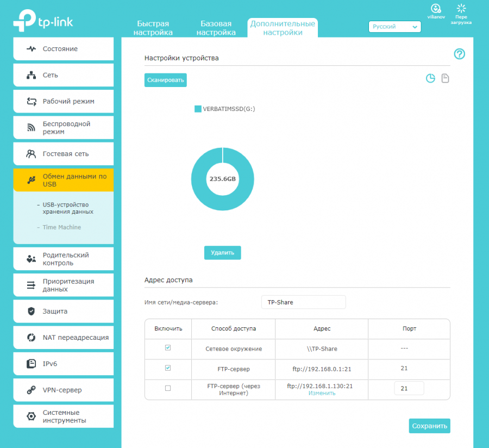The height and width of the screenshot is (448, 489).
Task: Click the Сканировать button
Action: tap(165, 80)
